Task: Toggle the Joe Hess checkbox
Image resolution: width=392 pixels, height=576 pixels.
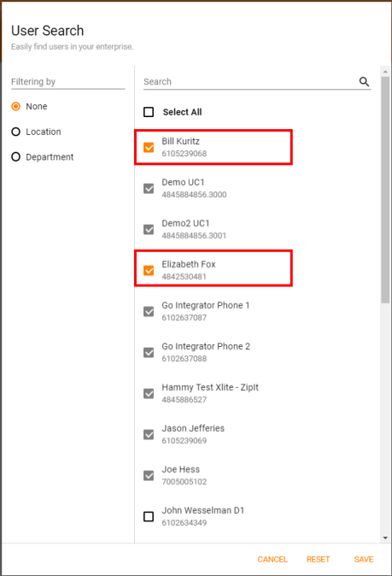Action: 149,476
